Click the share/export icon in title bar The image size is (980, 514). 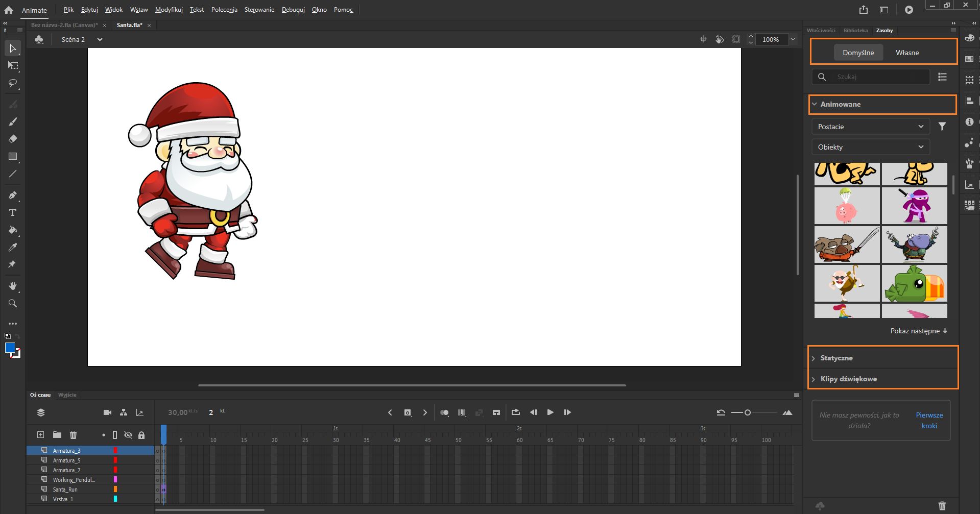864,10
